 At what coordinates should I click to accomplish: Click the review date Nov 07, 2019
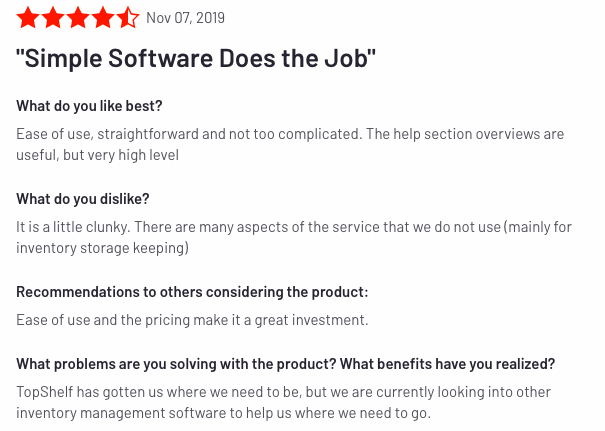pos(186,18)
